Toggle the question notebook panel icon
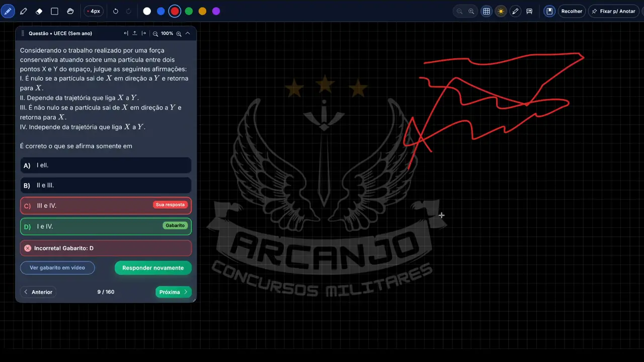Image resolution: width=644 pixels, height=362 pixels. [x=550, y=11]
